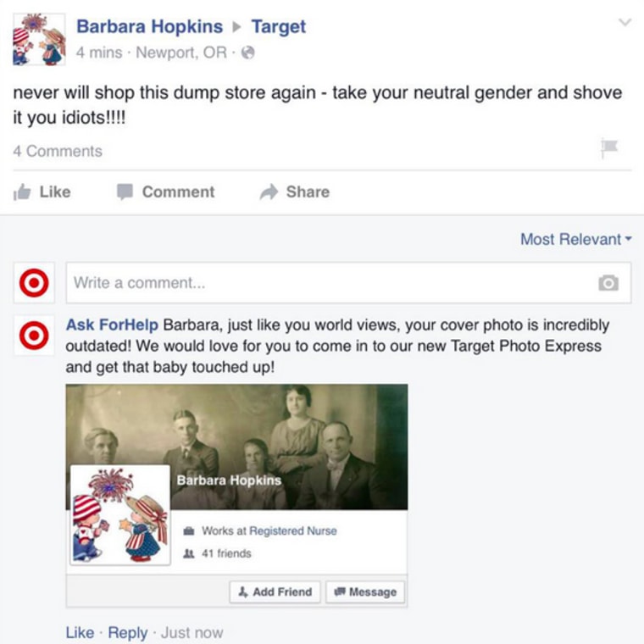Reply to the Ask ForHelp comment
This screenshot has height=644, width=644.
[127, 633]
